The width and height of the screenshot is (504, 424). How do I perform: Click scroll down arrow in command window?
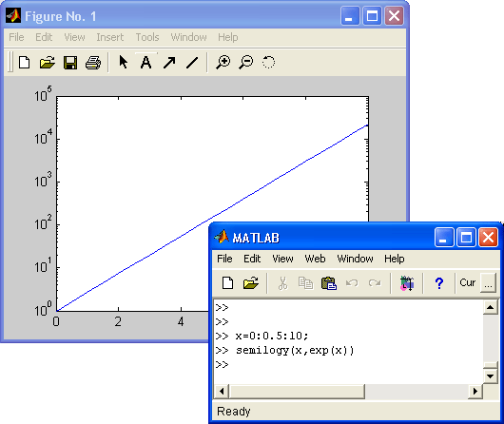click(490, 376)
